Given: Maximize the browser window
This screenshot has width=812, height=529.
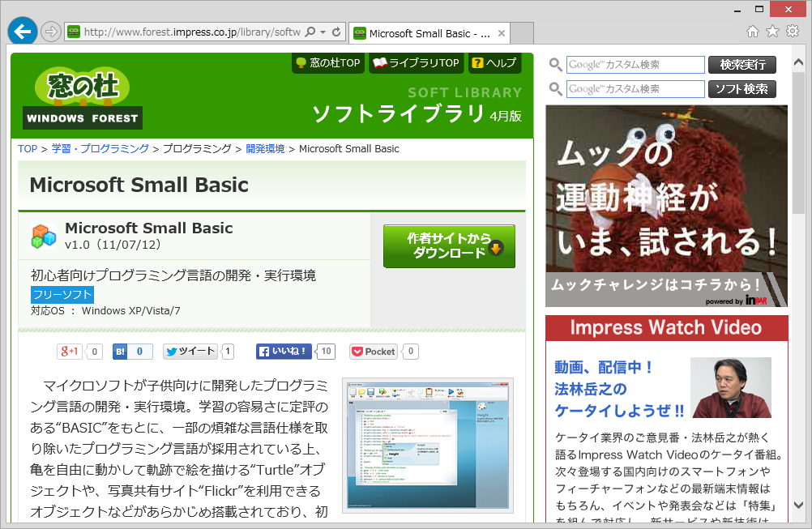Looking at the screenshot, I should point(759,10).
